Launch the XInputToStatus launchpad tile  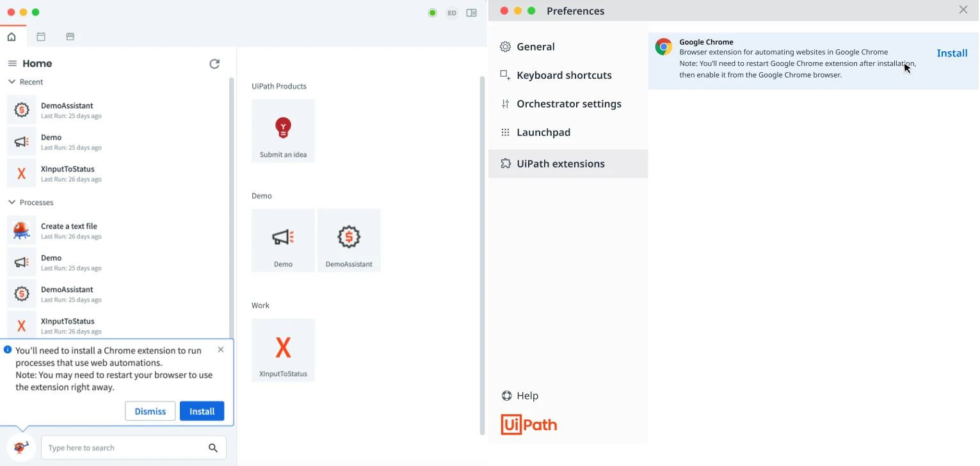point(283,350)
